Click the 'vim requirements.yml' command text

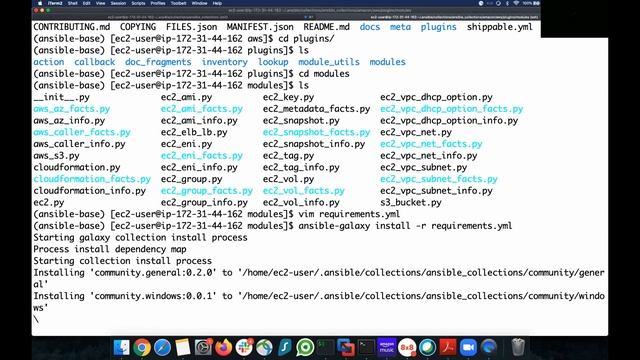[x=349, y=214]
